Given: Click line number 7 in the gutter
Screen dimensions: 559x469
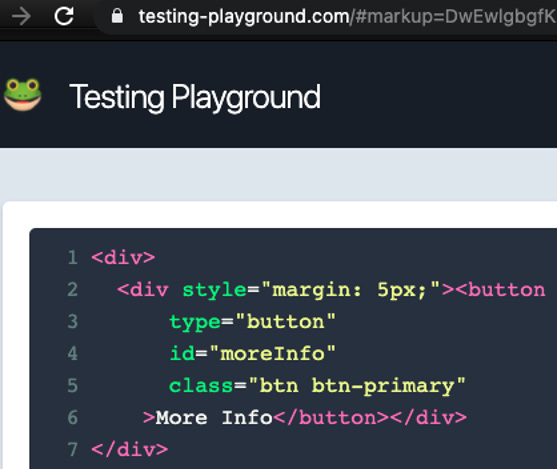Looking at the screenshot, I should pos(73,450).
